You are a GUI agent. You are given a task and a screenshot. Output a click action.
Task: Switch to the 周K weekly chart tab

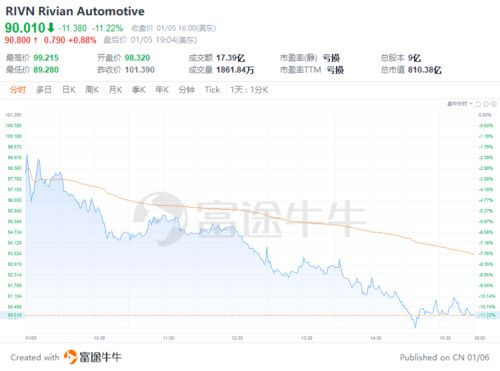click(92, 90)
